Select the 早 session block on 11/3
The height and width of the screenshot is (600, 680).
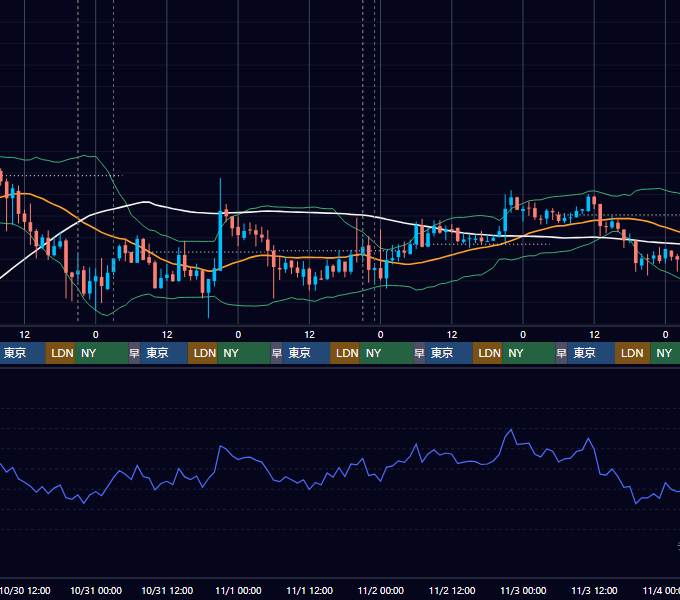[562, 353]
